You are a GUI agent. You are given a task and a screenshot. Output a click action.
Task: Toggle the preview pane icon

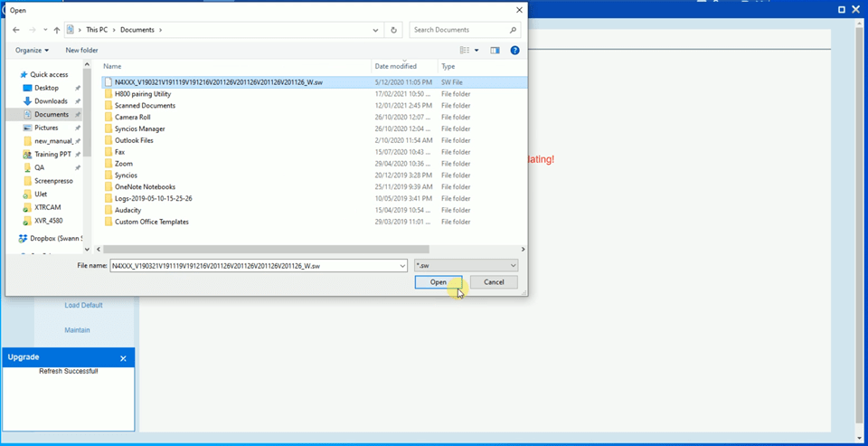(x=495, y=51)
